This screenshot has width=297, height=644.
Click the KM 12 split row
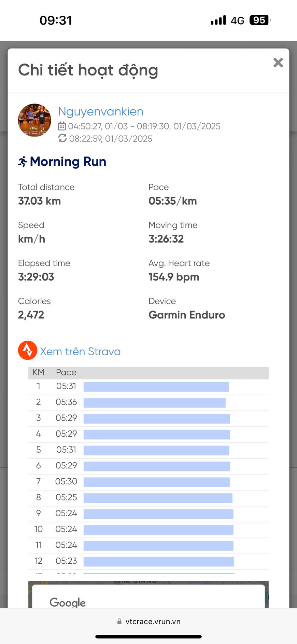148,561
